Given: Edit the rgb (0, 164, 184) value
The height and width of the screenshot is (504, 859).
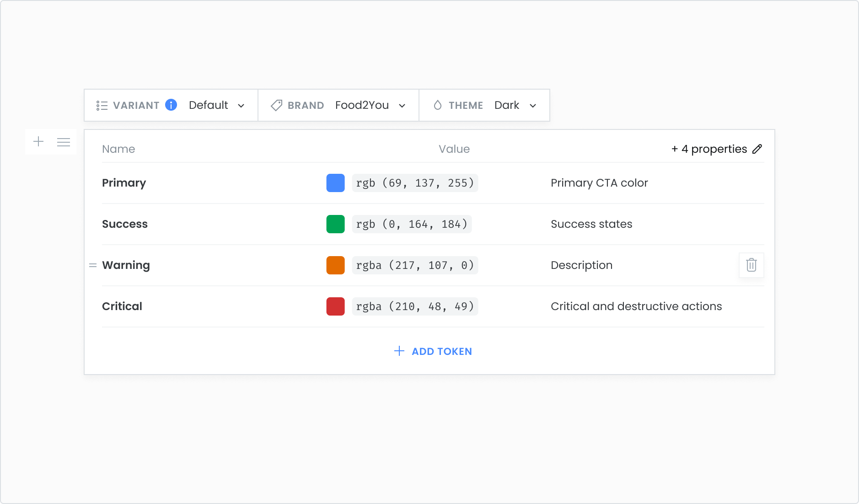Looking at the screenshot, I should pyautogui.click(x=412, y=224).
